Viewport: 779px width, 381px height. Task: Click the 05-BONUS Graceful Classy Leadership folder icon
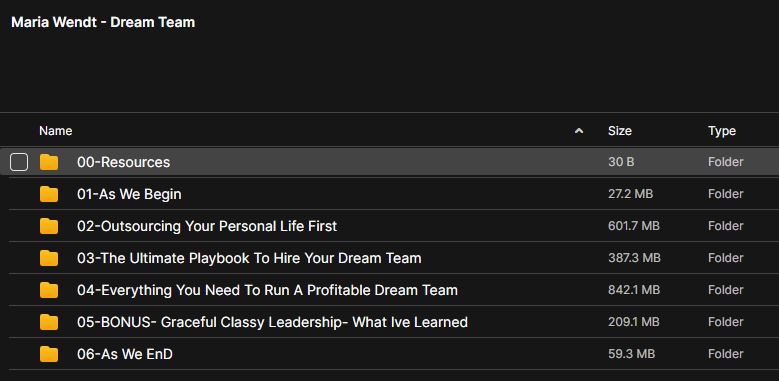pyautogui.click(x=49, y=322)
